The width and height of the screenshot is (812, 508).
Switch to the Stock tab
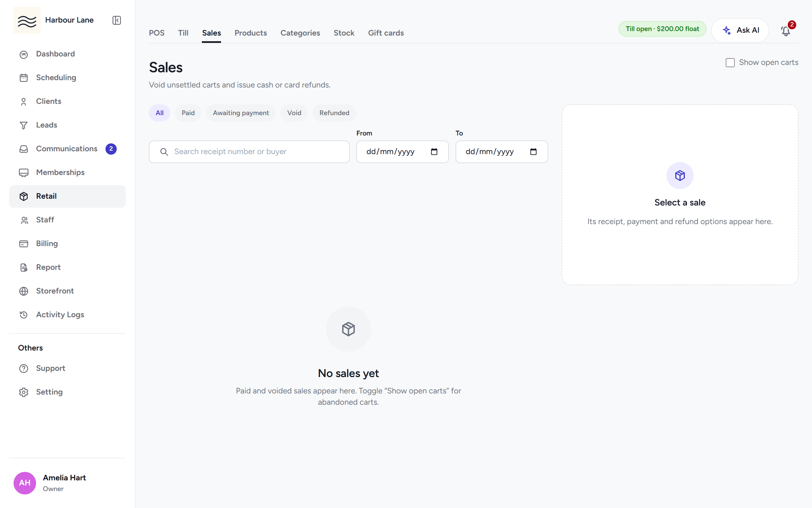tap(344, 33)
